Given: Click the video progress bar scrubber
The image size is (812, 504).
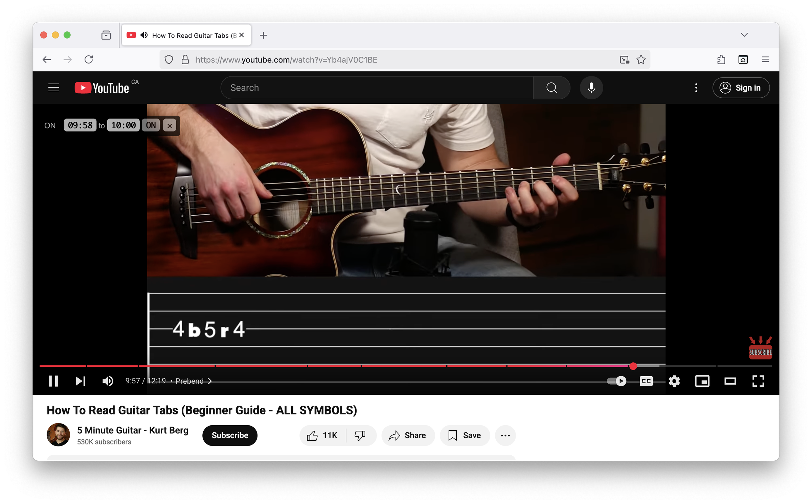Looking at the screenshot, I should coord(633,366).
